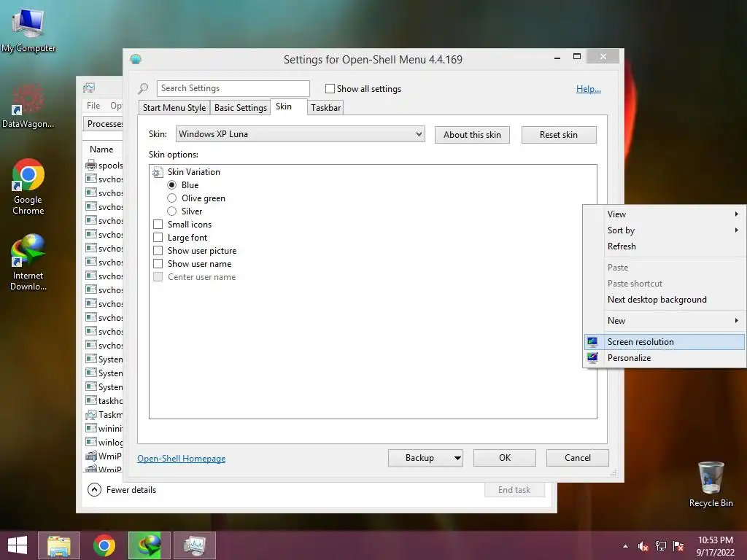Click the Open-Shell shell icon in title bar
The width and height of the screenshot is (747, 560).
click(136, 59)
